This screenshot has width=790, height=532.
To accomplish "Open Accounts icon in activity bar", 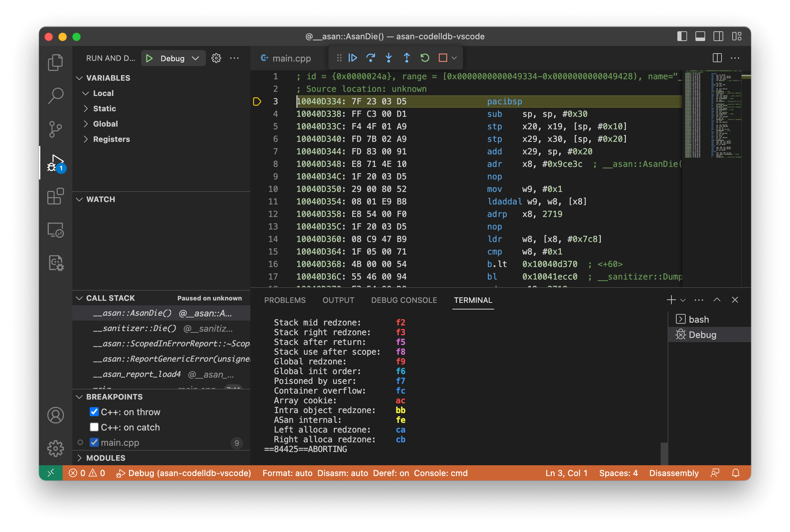I will coord(55,415).
